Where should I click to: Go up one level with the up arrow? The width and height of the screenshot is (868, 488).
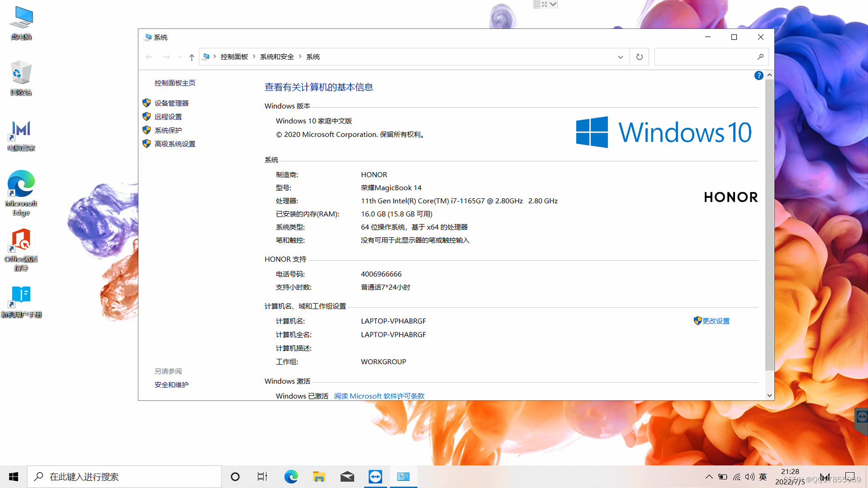tap(192, 57)
